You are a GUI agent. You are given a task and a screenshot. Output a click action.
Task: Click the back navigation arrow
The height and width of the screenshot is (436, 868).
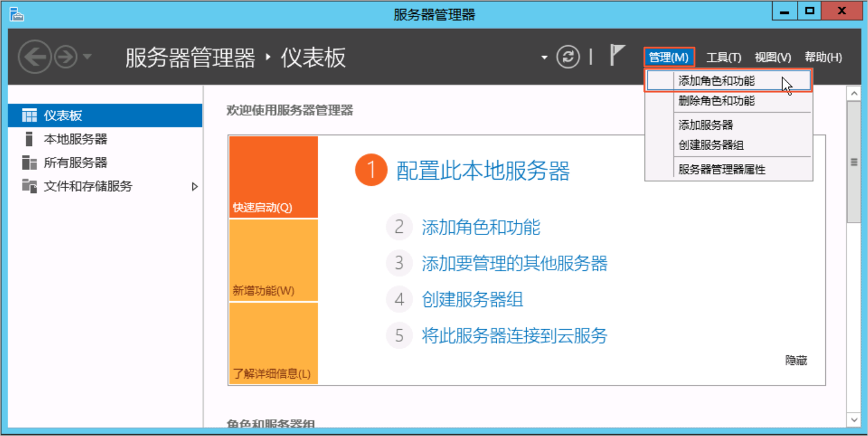tap(36, 57)
